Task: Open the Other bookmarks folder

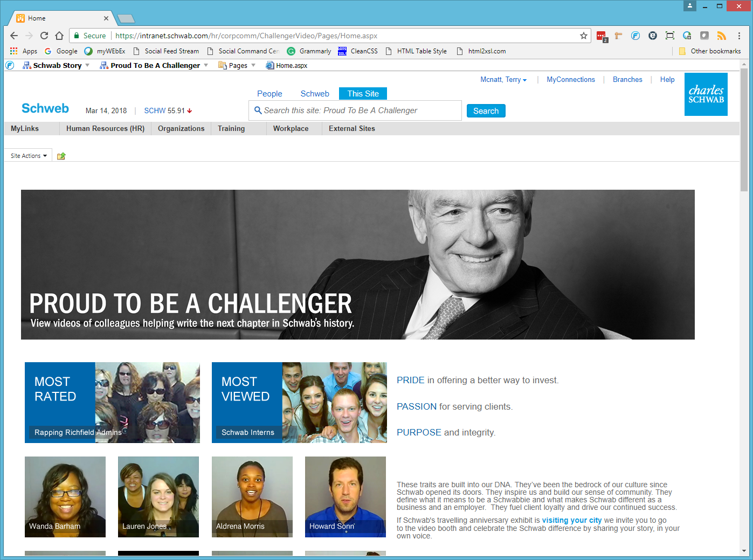Action: [x=710, y=51]
